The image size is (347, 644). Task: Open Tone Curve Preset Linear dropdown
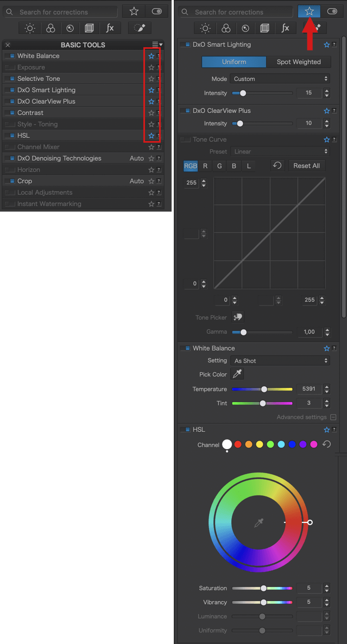click(280, 151)
